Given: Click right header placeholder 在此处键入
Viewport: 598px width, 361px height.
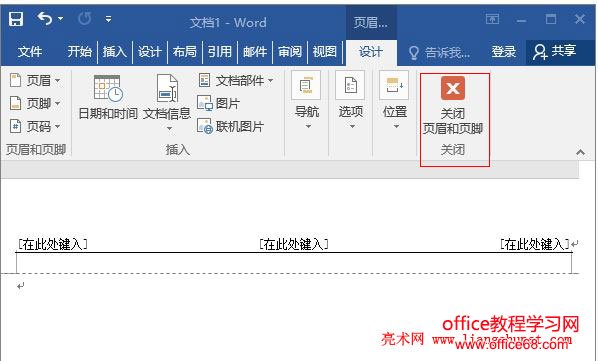Looking at the screenshot, I should tap(534, 244).
